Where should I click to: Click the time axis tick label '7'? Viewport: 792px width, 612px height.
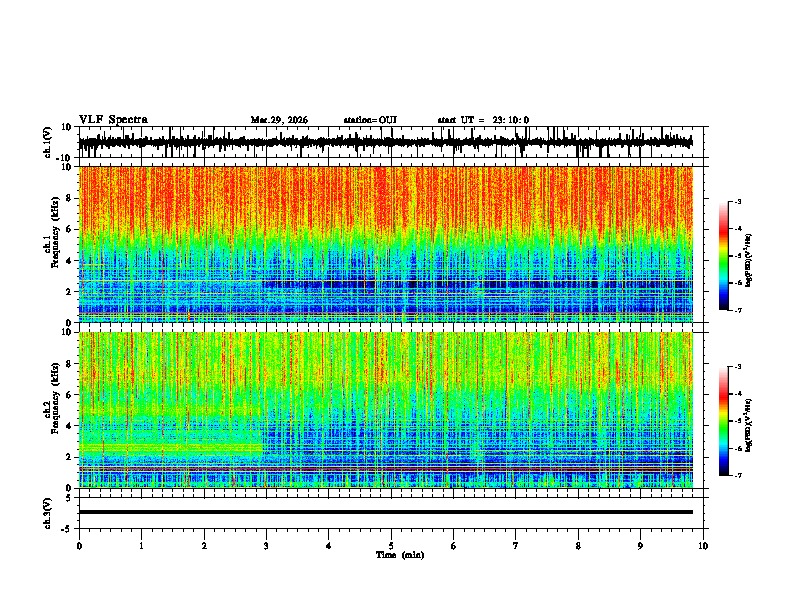click(516, 546)
